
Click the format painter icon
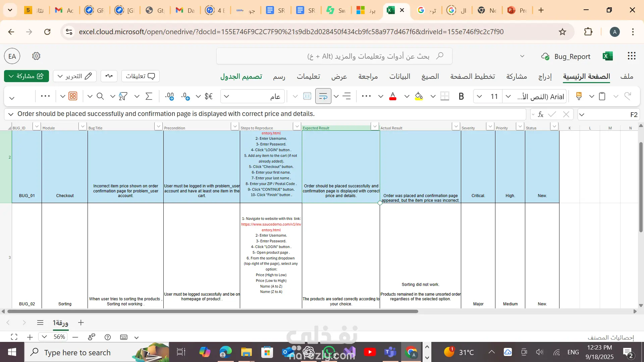(x=579, y=97)
